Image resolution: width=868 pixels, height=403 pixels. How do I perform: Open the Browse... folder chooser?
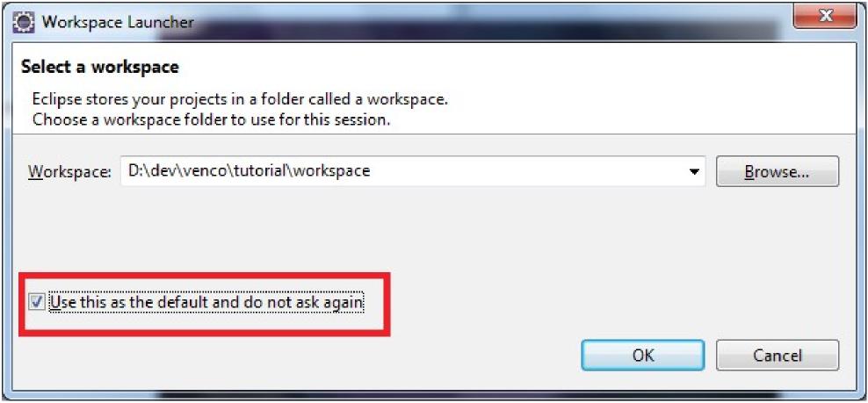point(777,172)
